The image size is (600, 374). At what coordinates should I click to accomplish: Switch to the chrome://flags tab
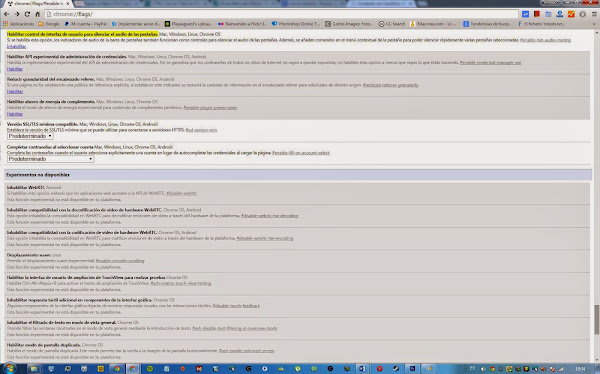pos(38,3)
